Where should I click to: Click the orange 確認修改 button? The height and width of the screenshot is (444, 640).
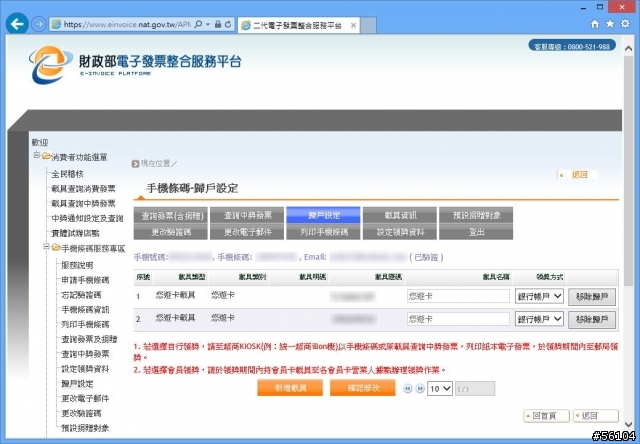(x=362, y=388)
